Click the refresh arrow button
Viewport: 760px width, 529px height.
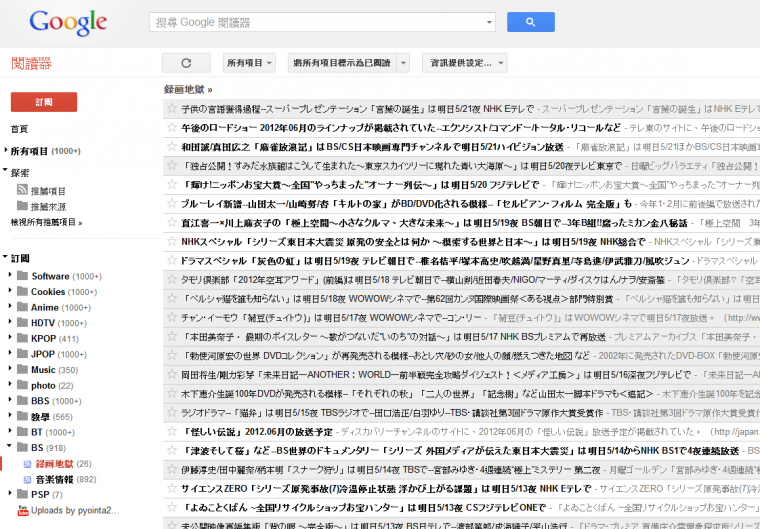tap(186, 63)
